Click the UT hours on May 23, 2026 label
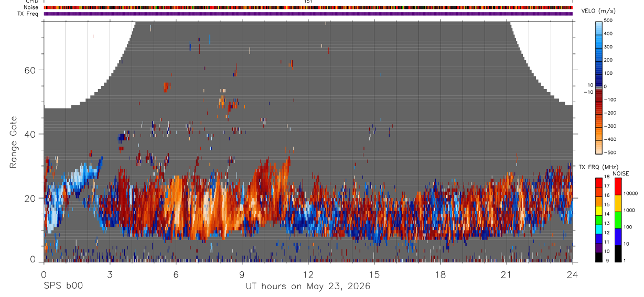The image size is (644, 297). tap(308, 286)
